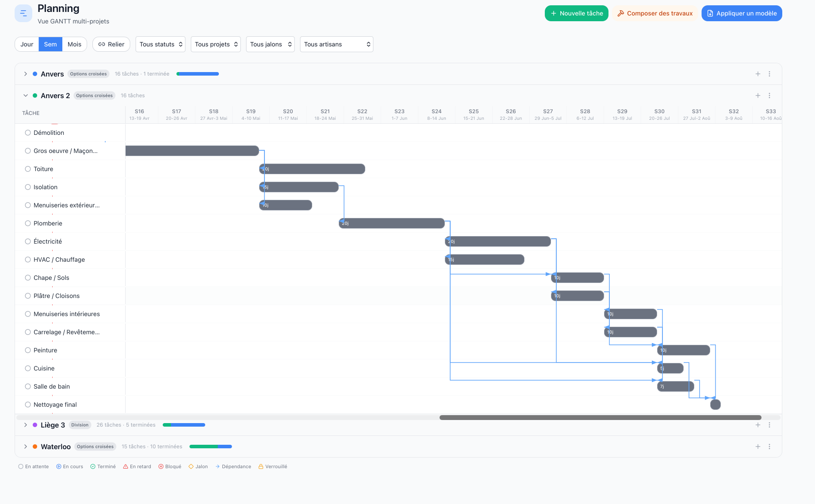
Task: Toggle status circle for Démolition
Action: (28, 133)
